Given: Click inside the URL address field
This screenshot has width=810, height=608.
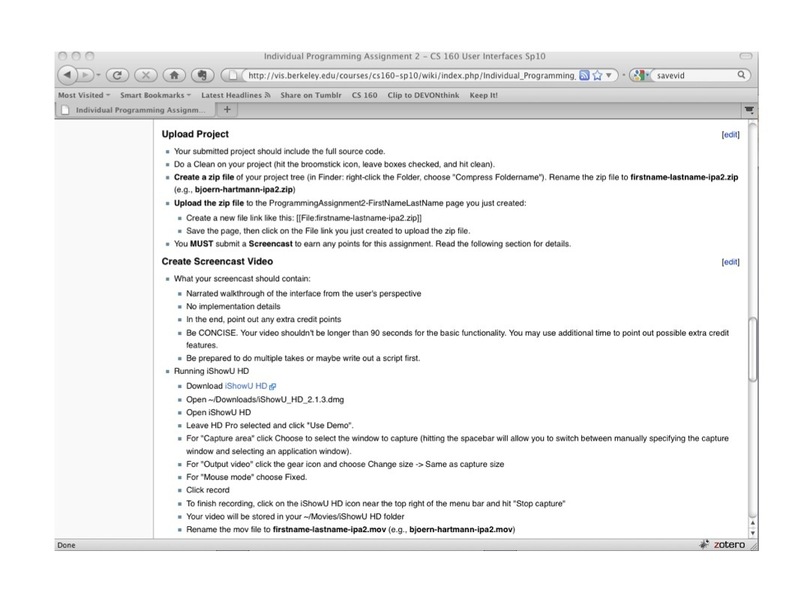Looking at the screenshot, I should pyautogui.click(x=400, y=75).
